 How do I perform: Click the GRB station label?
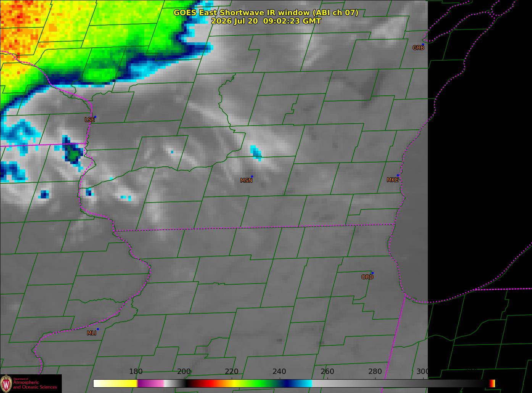pos(418,48)
